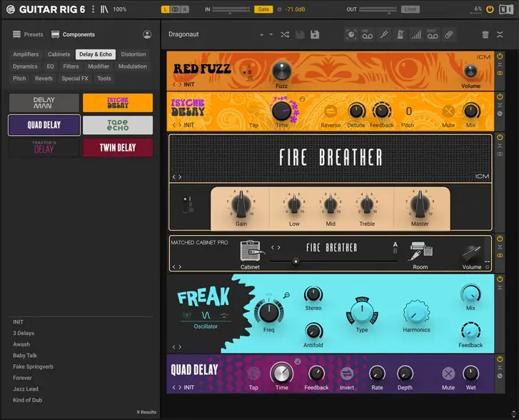Click next preset arrow on Quad Delay INIT
This screenshot has width=519, height=420.
pos(180,388)
